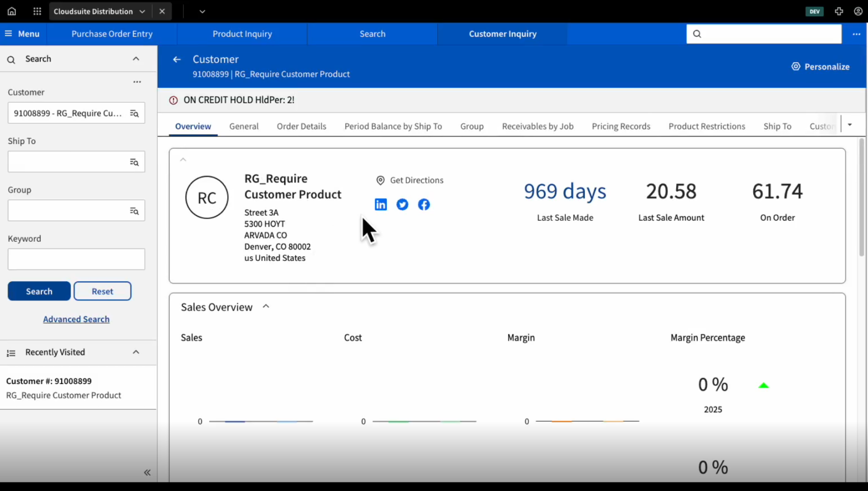Select the Overview tab
The image size is (868, 491).
[x=193, y=126]
